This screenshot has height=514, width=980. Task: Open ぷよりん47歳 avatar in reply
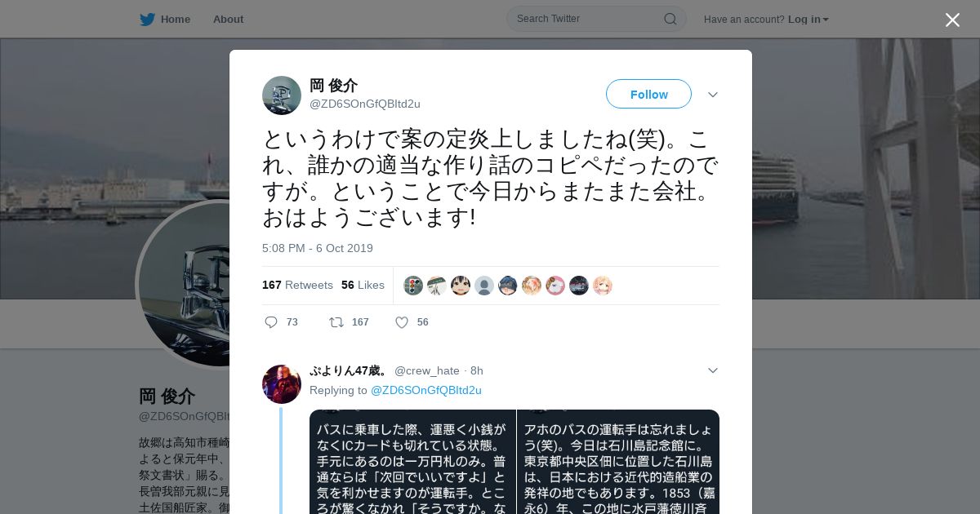[x=282, y=384]
